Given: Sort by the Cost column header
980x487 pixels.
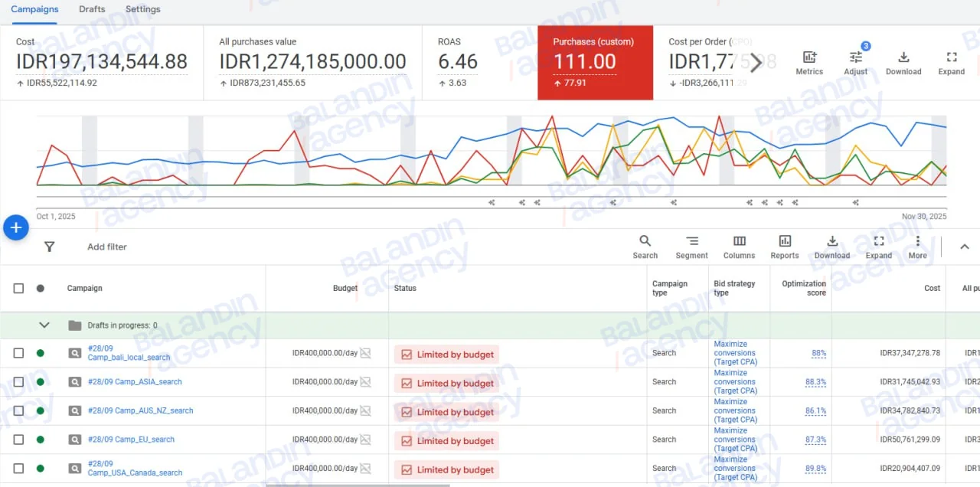Looking at the screenshot, I should (932, 288).
